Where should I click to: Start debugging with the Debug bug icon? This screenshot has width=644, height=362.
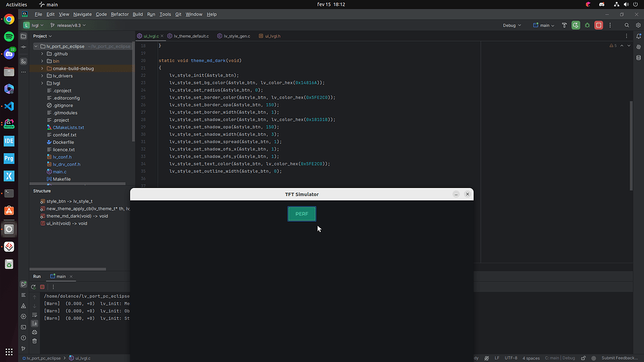tap(587, 25)
